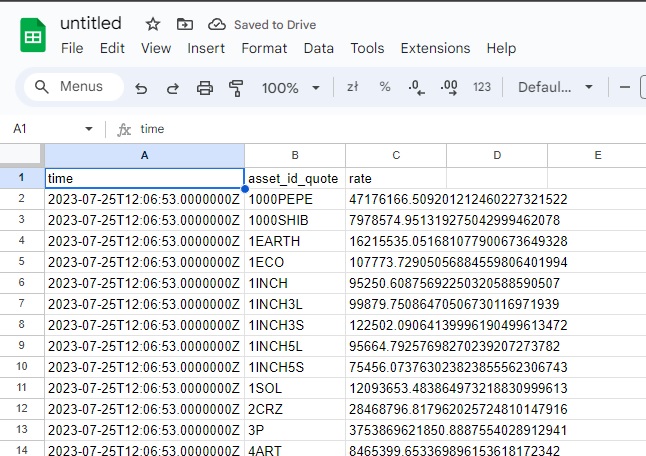This screenshot has width=646, height=456.
Task: Open the Insert menu
Action: pyautogui.click(x=206, y=48)
